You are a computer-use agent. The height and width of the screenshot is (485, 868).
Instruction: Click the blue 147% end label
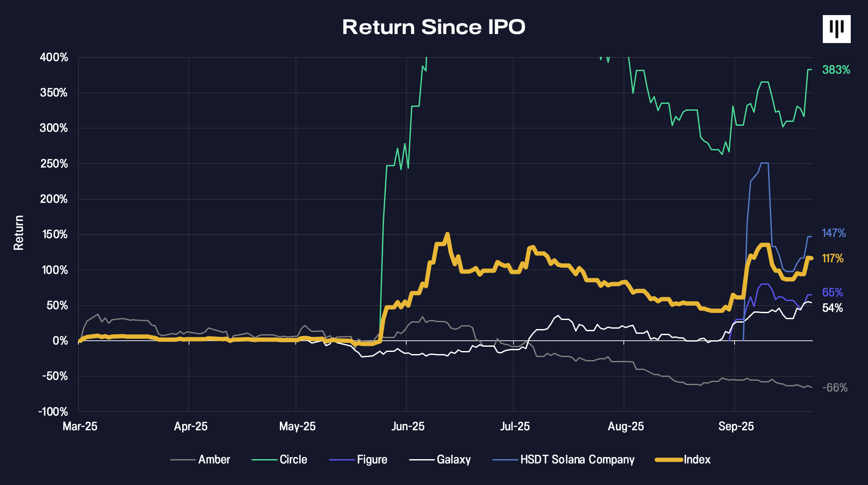click(834, 233)
